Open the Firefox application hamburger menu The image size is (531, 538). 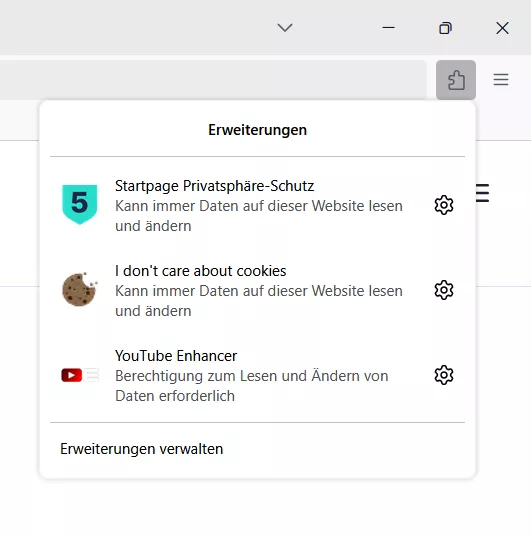click(x=501, y=80)
